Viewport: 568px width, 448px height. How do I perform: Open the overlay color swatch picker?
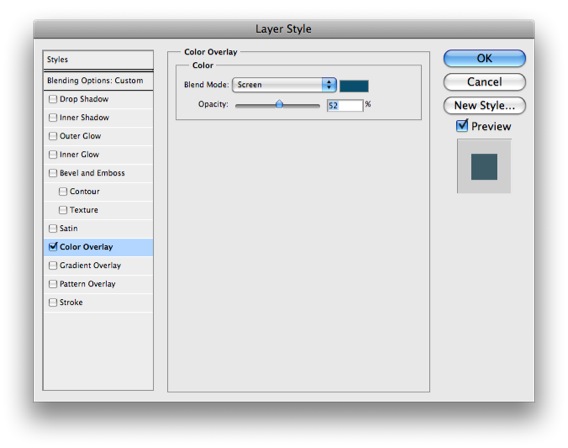point(354,86)
